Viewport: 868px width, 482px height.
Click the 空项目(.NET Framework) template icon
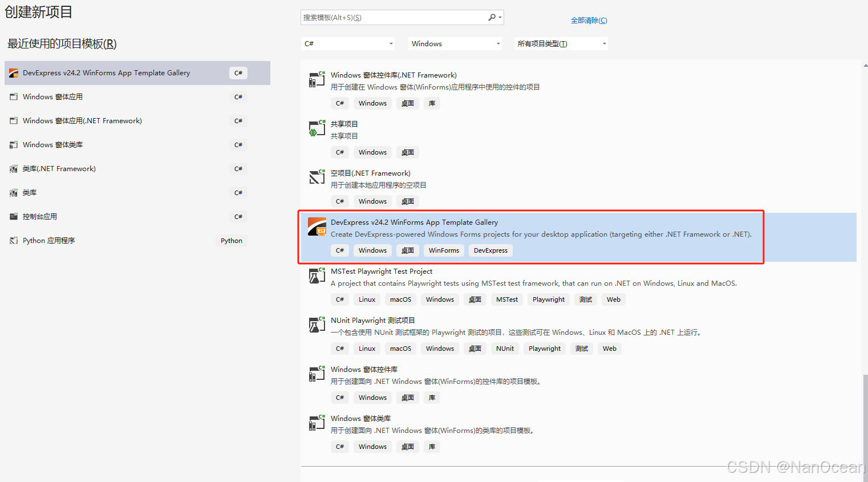tap(317, 177)
